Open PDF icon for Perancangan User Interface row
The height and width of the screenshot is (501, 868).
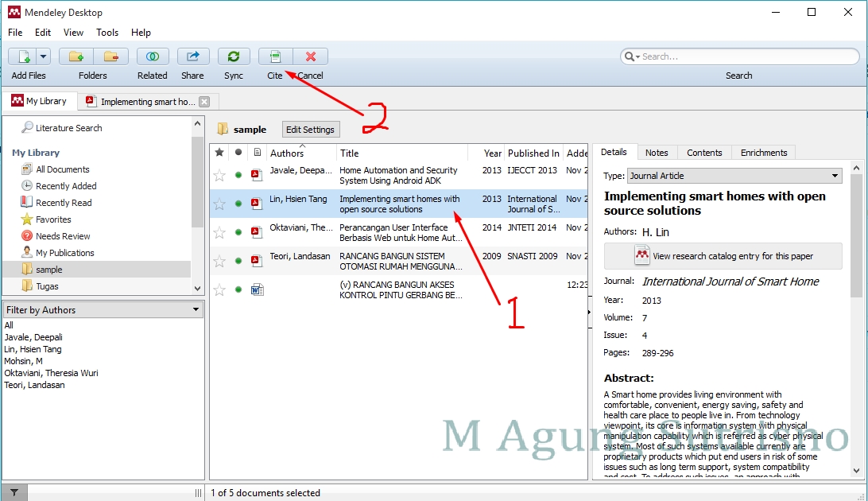click(256, 232)
